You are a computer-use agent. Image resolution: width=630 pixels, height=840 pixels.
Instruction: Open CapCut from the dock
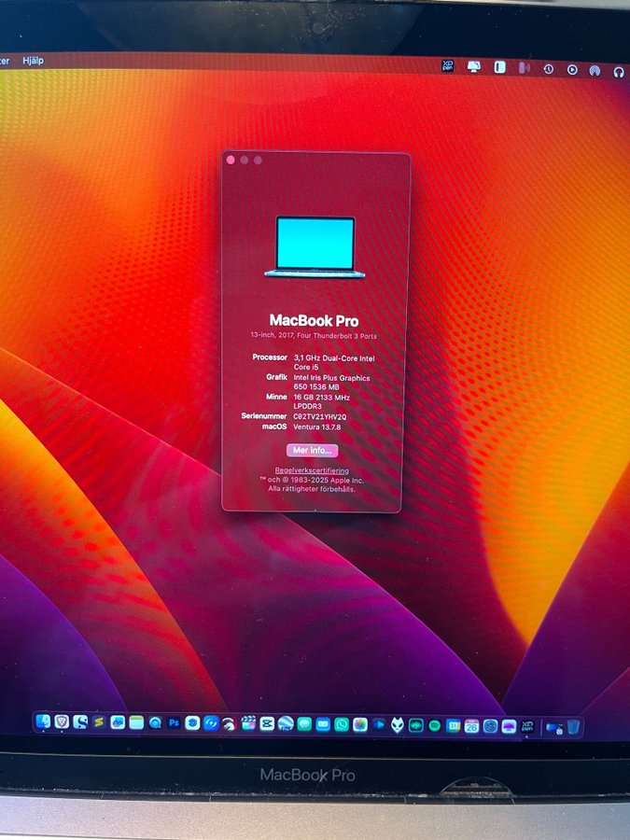[267, 724]
